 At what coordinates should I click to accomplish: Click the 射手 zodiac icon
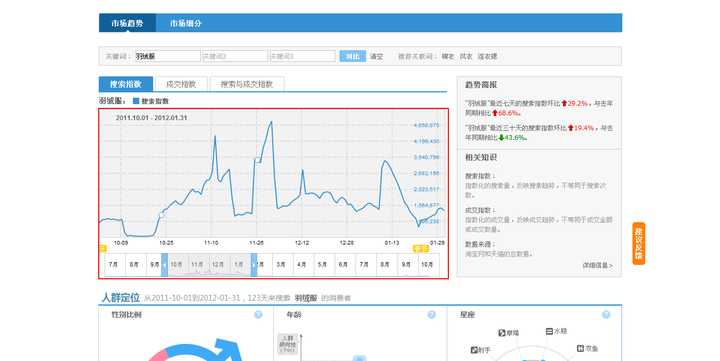click(474, 350)
